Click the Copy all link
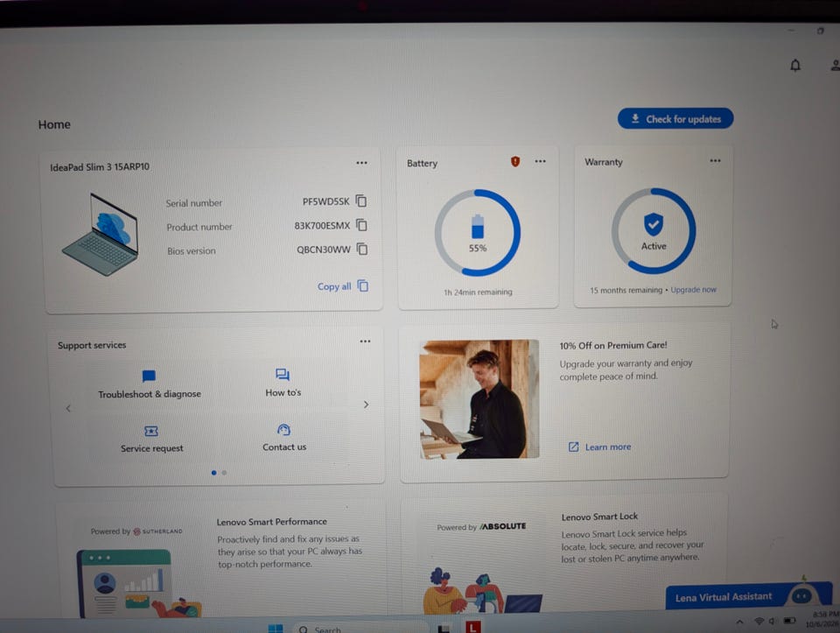 coord(343,286)
